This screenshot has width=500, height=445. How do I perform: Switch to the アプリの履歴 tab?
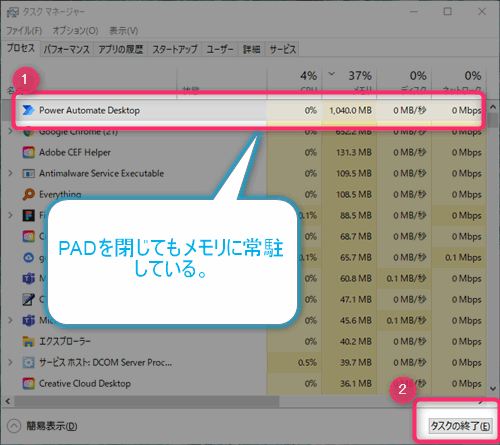click(x=121, y=49)
